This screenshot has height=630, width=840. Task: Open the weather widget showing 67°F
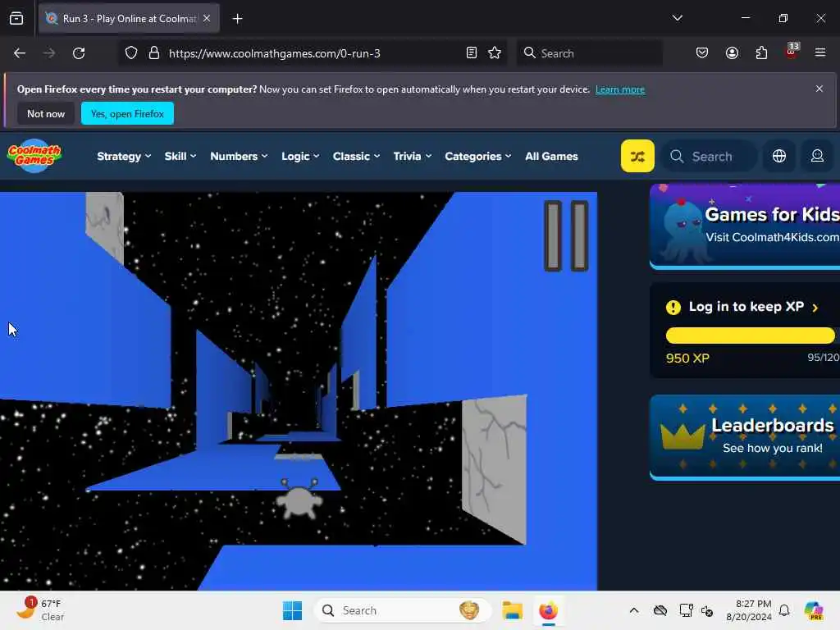[40, 609]
